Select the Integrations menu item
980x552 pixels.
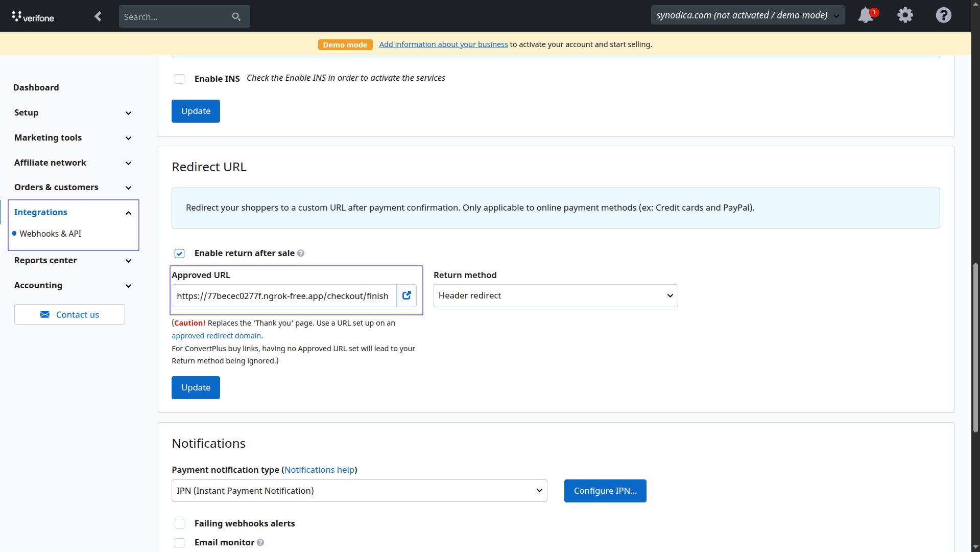pyautogui.click(x=40, y=212)
